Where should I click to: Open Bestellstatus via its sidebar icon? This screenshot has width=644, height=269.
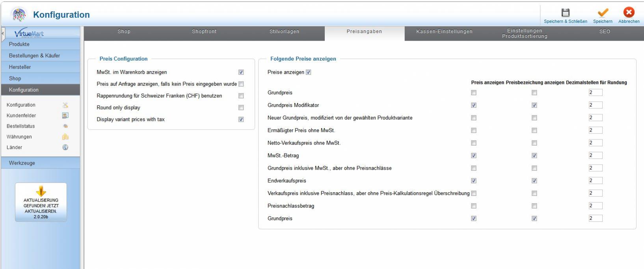click(x=65, y=126)
